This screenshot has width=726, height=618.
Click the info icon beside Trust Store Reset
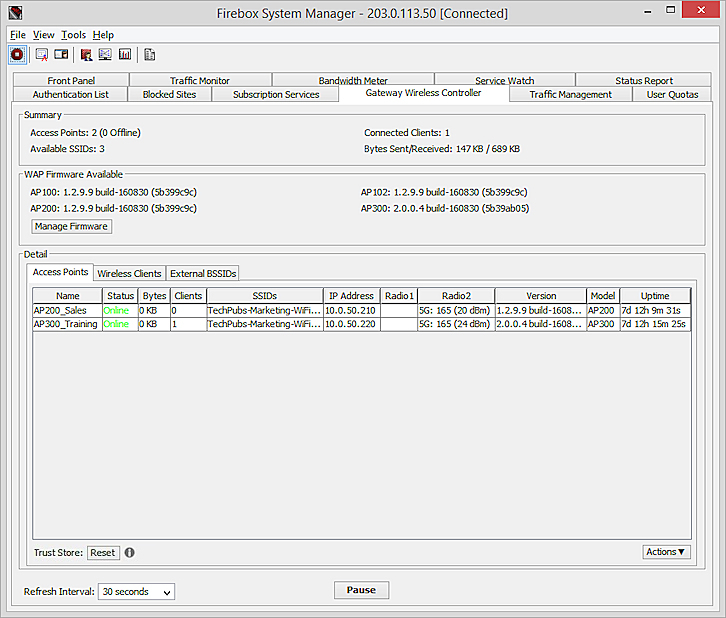(129, 552)
